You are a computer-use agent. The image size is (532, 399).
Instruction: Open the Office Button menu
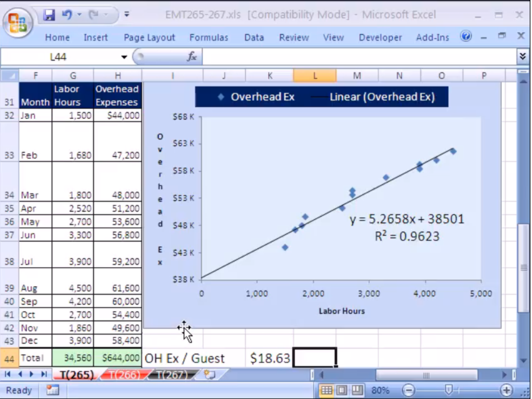tap(18, 22)
